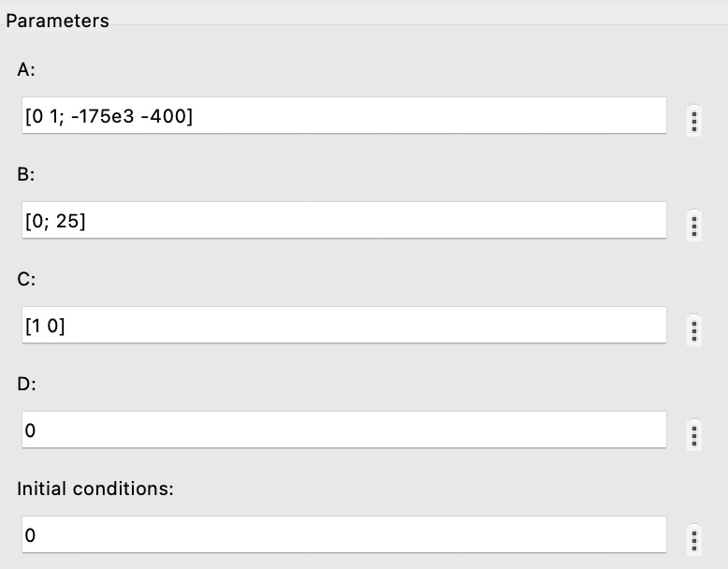Screen dimensions: 728x569
Task: Open the three-dot menu for parameter B
Action: 693,226
